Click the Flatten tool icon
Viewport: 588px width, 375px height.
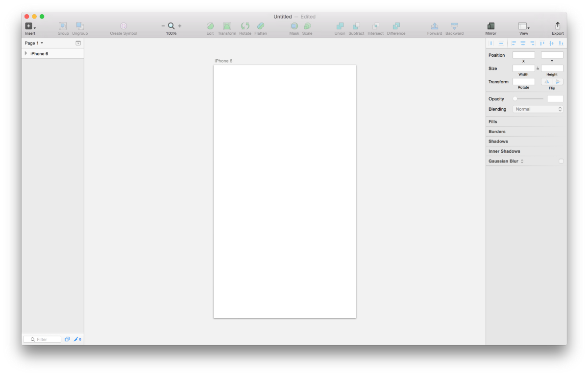click(261, 26)
